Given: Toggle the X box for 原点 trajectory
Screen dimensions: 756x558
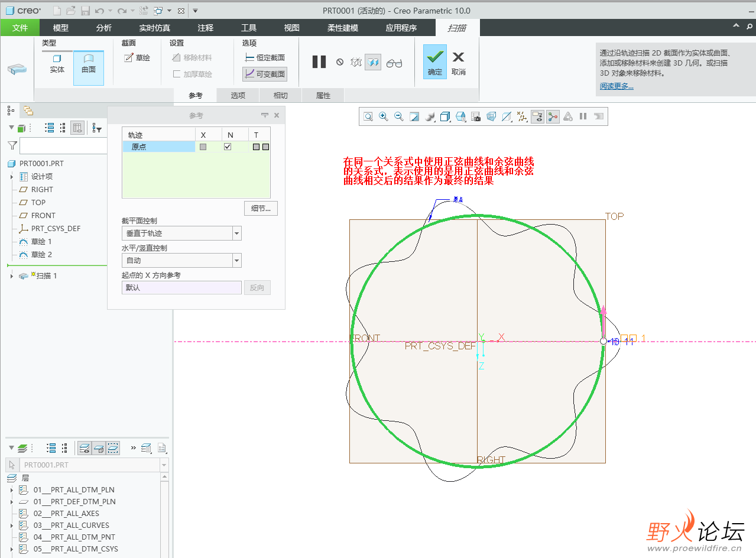Looking at the screenshot, I should click(x=203, y=147).
